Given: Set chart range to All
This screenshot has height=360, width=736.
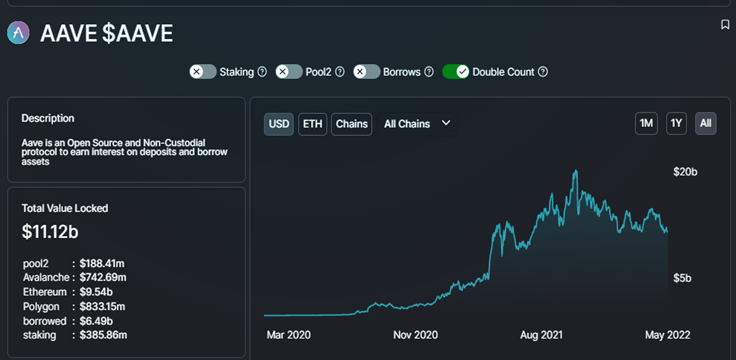Looking at the screenshot, I should click(705, 123).
